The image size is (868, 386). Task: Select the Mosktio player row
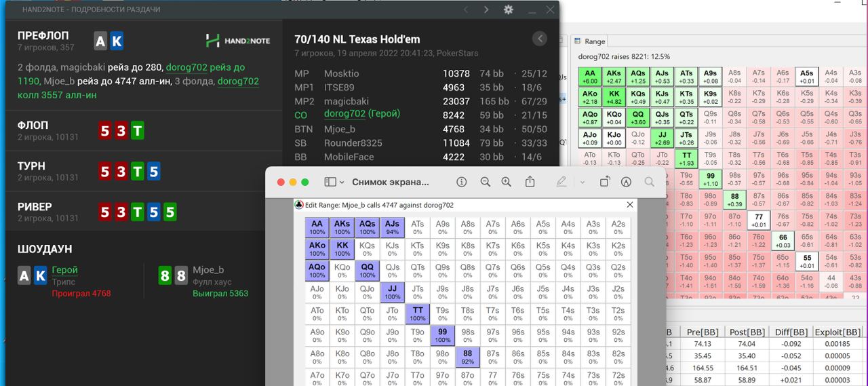(420, 73)
